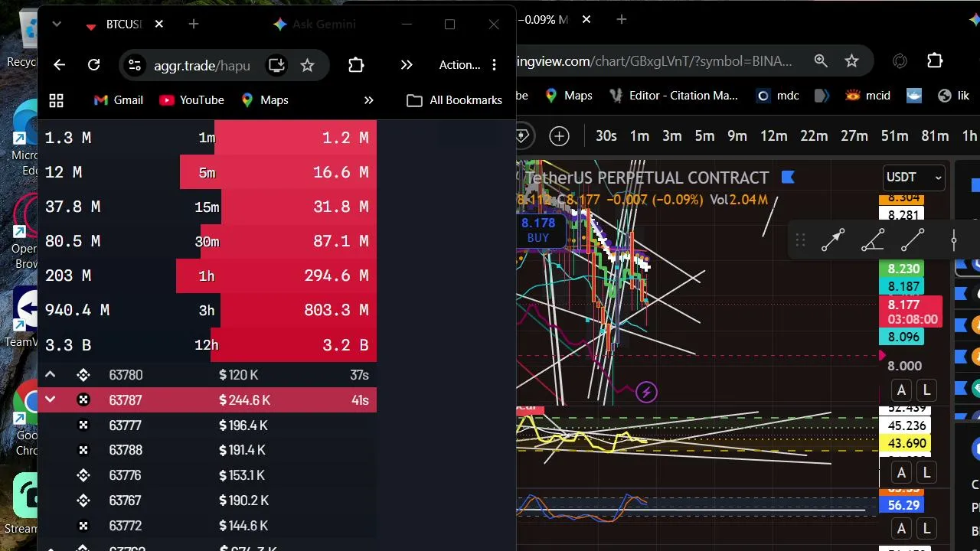Select the 15m volume row

pos(207,207)
